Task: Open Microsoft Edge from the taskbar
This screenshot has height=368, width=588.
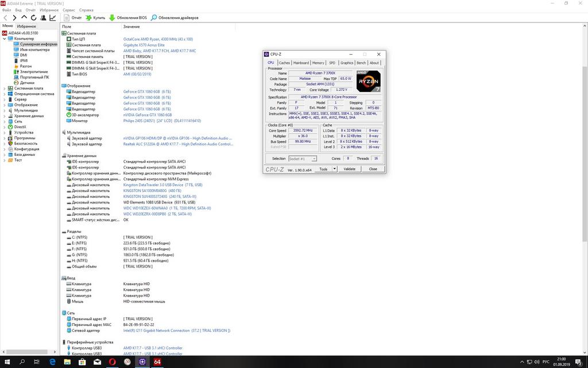Action: pyautogui.click(x=52, y=362)
